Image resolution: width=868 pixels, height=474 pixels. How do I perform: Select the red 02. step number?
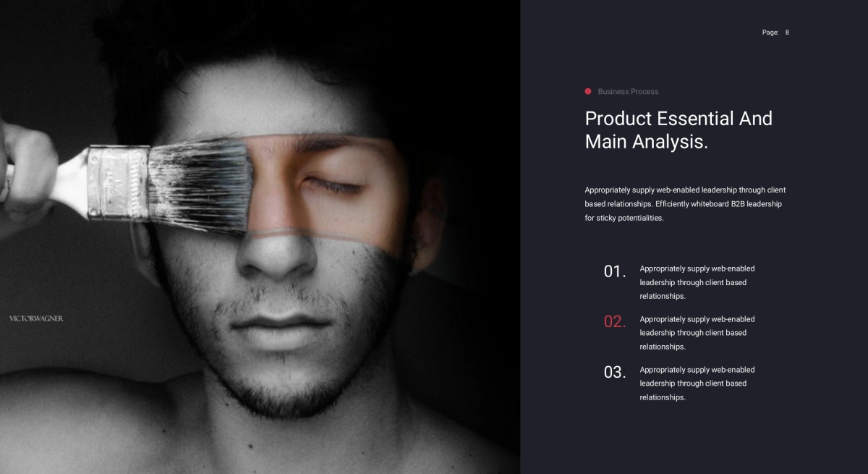point(615,322)
